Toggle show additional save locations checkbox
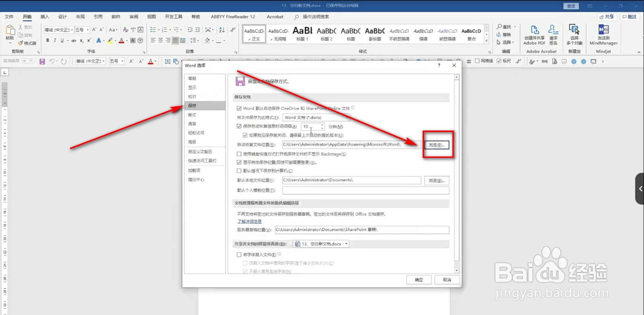 coord(239,162)
